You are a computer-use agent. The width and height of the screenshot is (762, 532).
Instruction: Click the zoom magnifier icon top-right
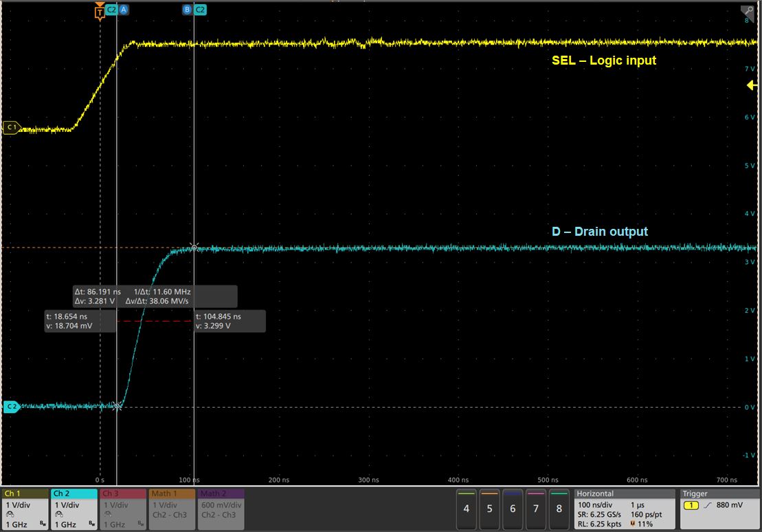click(747, 12)
